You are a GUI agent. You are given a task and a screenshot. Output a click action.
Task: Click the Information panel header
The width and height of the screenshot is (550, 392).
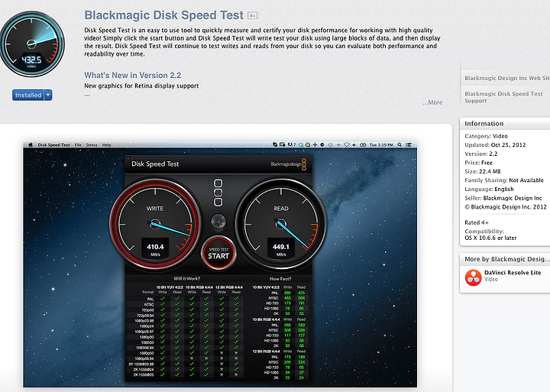point(505,124)
